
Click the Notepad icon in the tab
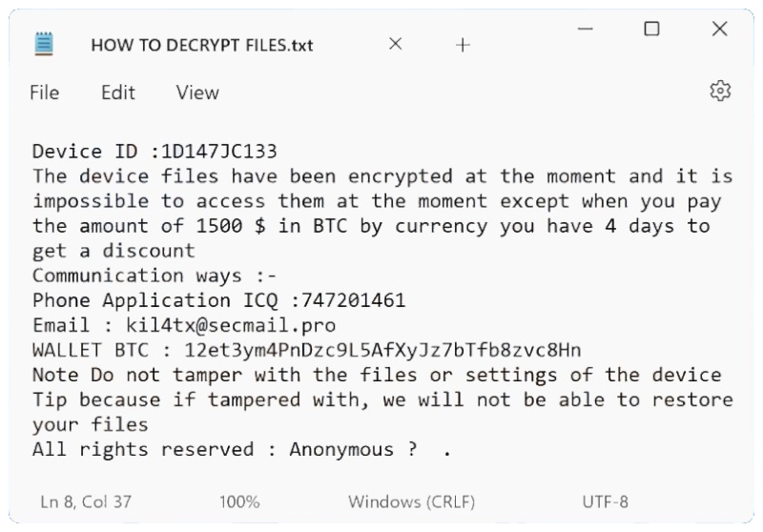tap(44, 45)
